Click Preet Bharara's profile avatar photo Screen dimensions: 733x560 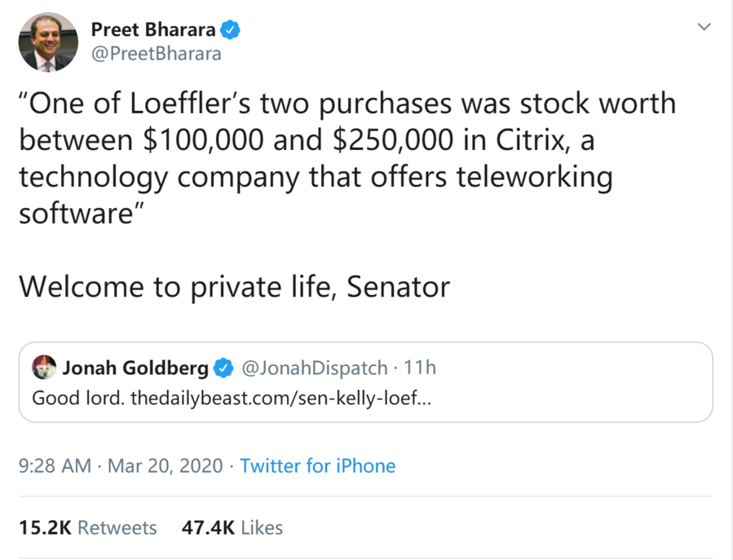click(47, 42)
